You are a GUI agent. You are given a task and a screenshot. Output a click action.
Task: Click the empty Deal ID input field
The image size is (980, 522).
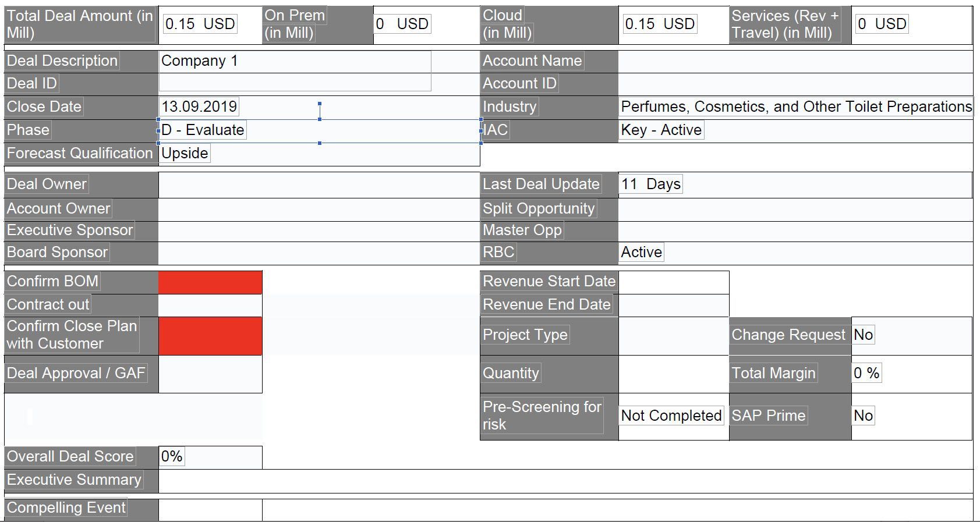295,83
